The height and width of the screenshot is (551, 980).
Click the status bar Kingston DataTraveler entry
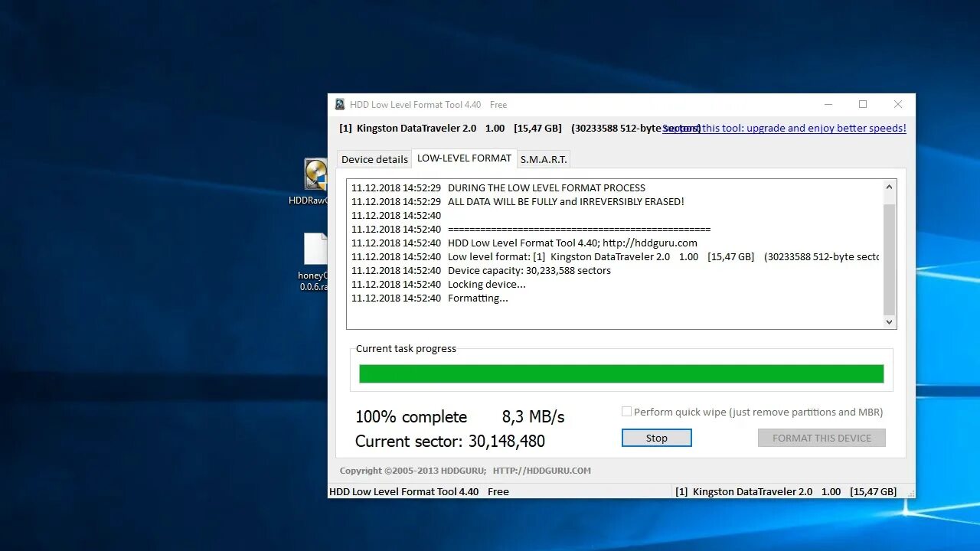(786, 492)
